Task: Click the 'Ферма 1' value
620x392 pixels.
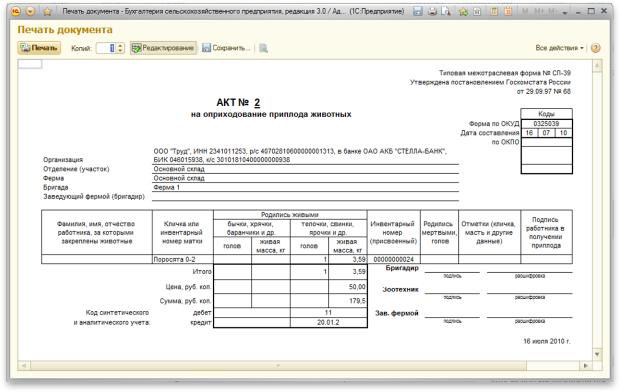Action: point(166,187)
